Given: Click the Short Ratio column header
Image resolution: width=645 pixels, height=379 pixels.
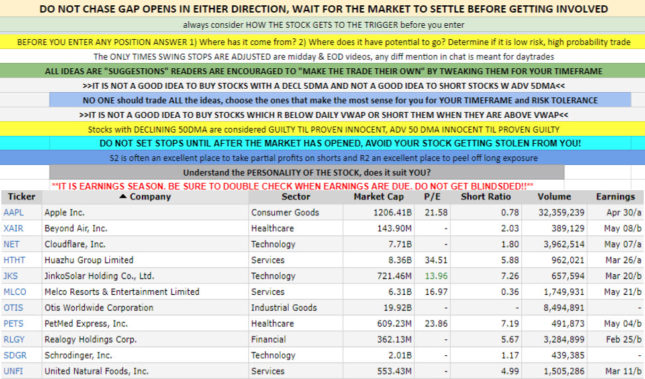Looking at the screenshot, I should [x=486, y=197].
